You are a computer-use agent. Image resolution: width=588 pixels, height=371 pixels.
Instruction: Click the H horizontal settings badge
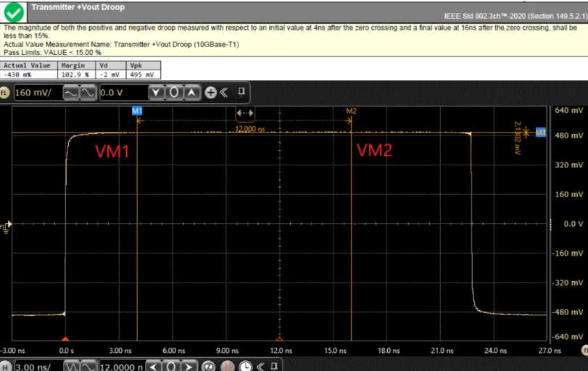click(x=6, y=367)
